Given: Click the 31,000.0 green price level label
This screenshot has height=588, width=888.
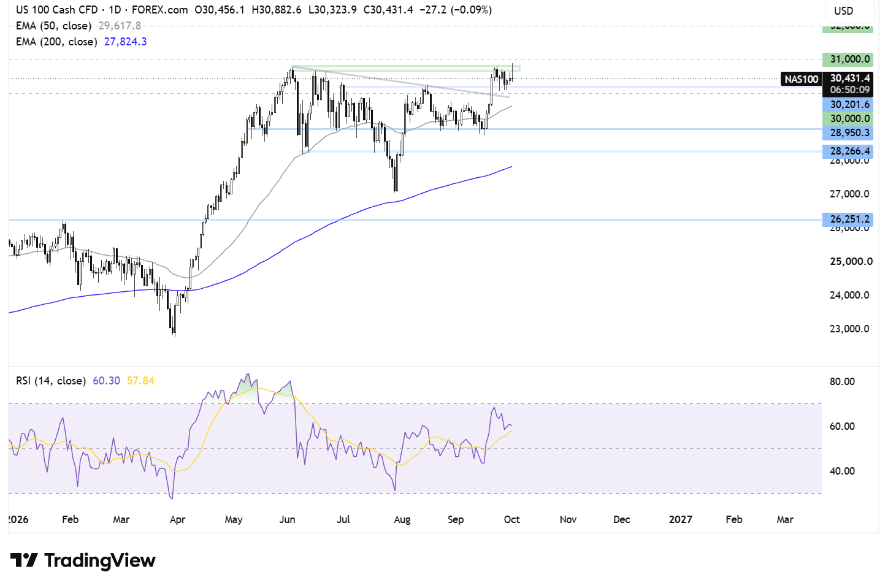Looking at the screenshot, I should pos(848,59).
